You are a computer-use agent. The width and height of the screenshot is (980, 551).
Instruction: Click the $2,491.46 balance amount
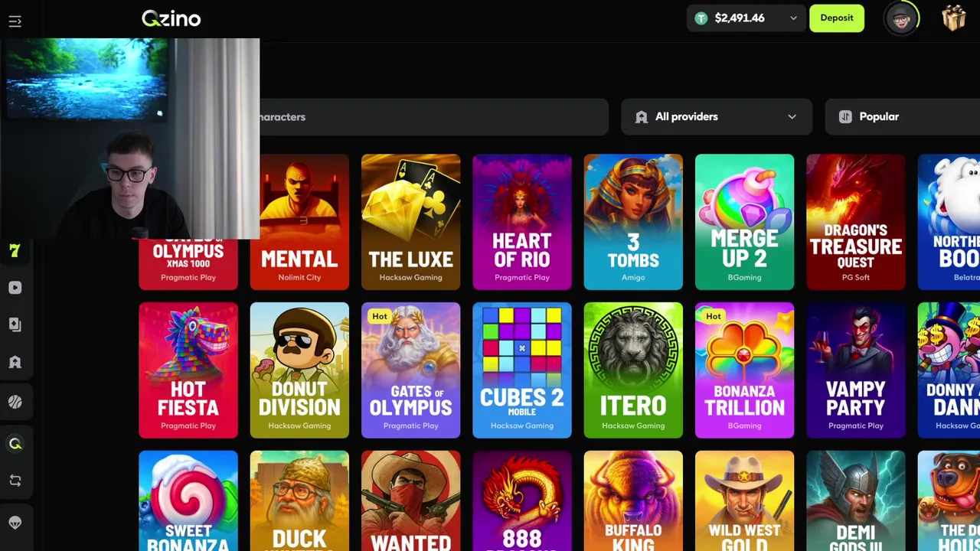click(x=740, y=18)
